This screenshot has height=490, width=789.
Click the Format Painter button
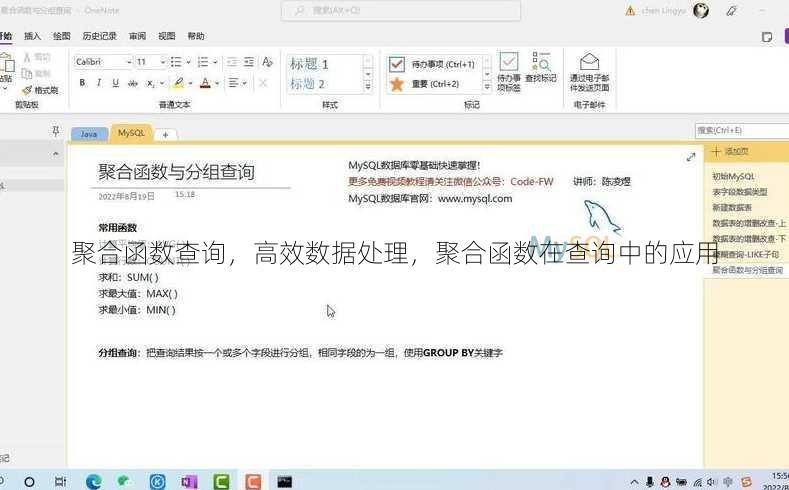(x=40, y=90)
